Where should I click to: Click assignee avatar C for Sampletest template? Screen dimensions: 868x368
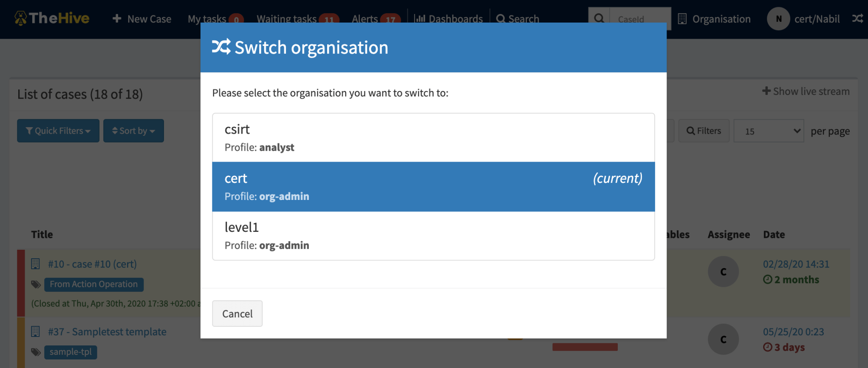(723, 339)
